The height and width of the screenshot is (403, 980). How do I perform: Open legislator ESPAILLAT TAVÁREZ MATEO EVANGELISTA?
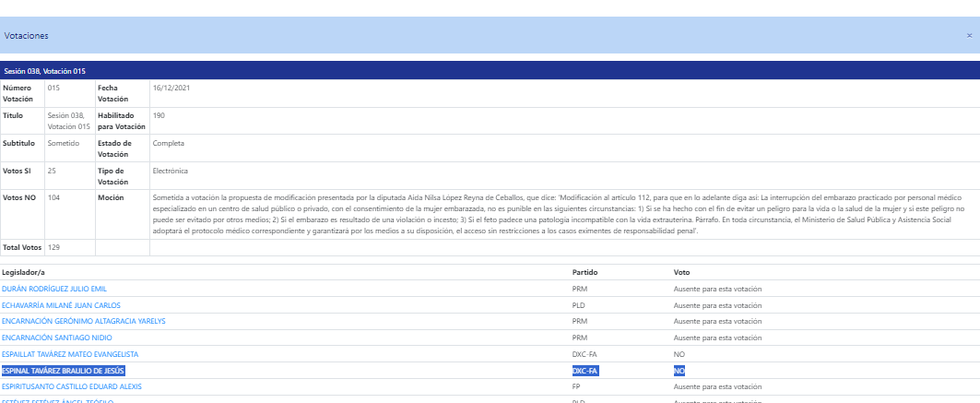70,354
